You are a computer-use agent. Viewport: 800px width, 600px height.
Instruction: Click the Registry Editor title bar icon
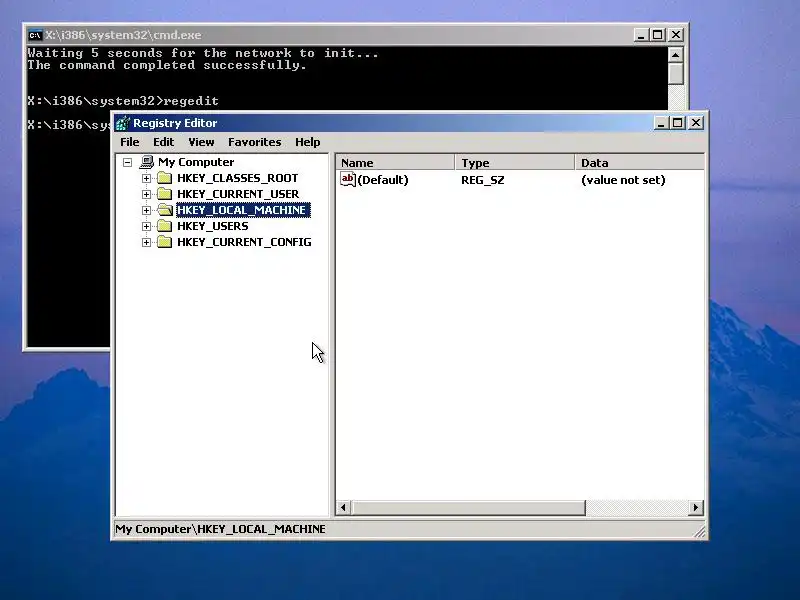click(122, 123)
